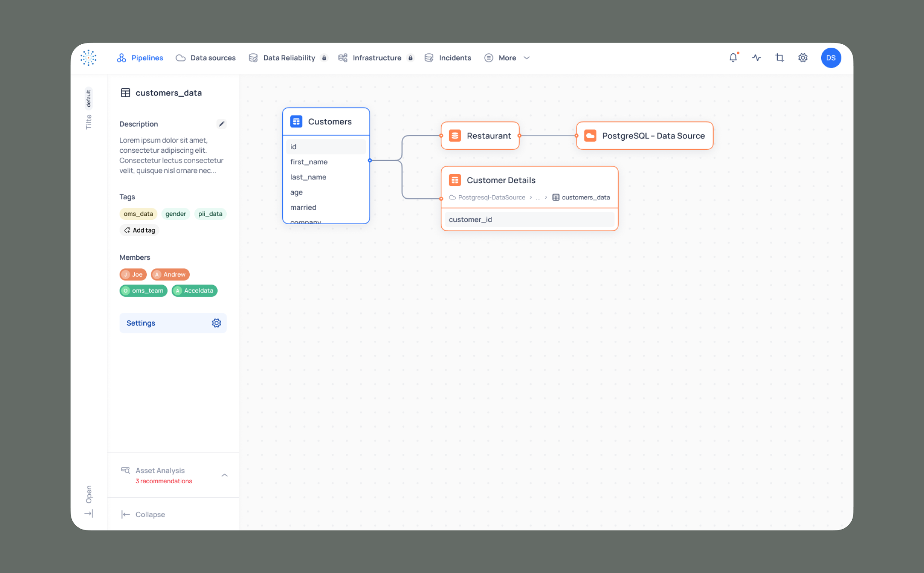The height and width of the screenshot is (573, 924).
Task: View the 3 recommendations link
Action: [164, 481]
